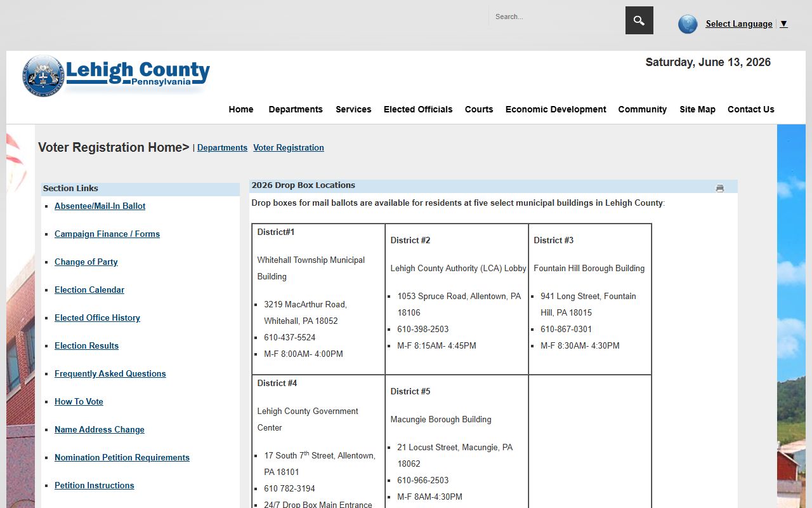Click the Departments breadcrumb link
Screen dimensions: 812x508
pos(222,147)
